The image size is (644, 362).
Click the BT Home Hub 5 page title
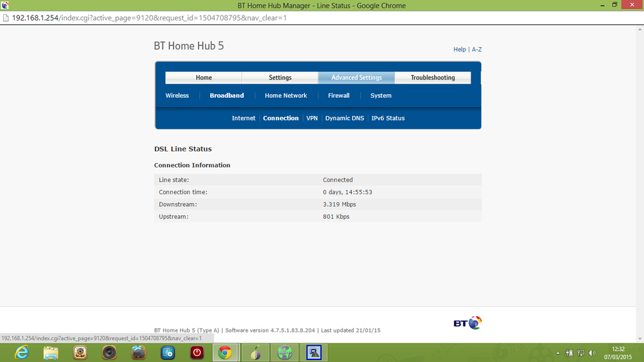point(189,46)
